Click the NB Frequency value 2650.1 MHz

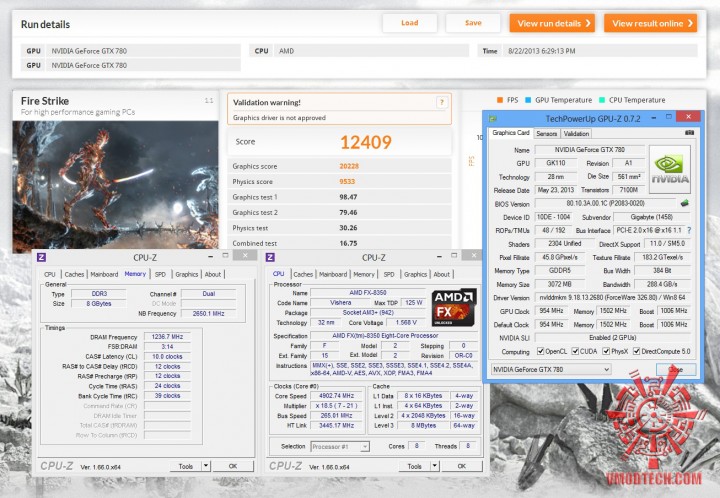208,313
